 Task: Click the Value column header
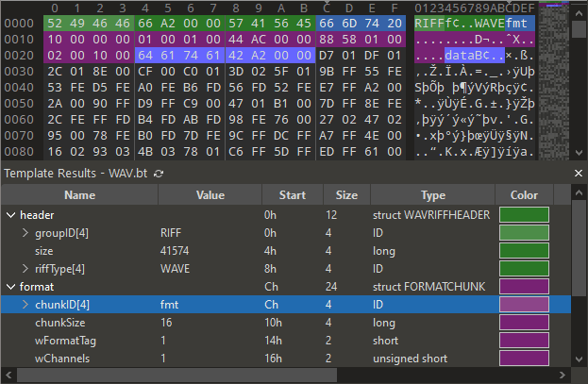pos(210,195)
